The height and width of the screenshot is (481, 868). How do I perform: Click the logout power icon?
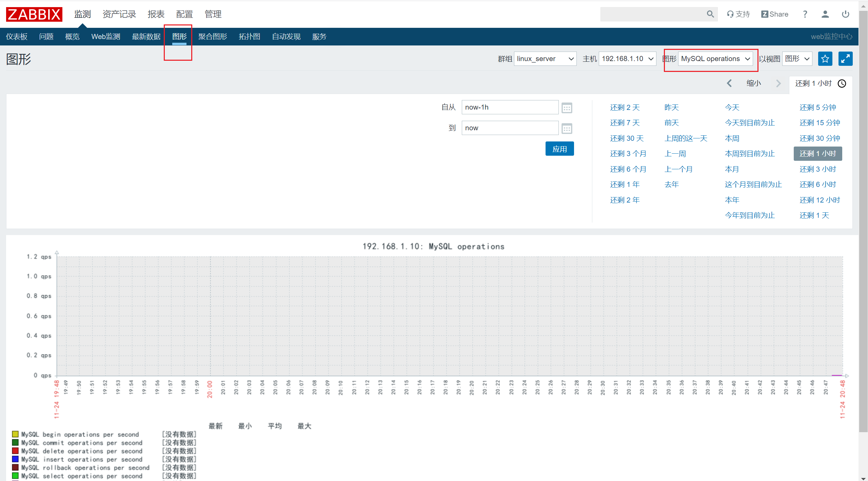846,14
